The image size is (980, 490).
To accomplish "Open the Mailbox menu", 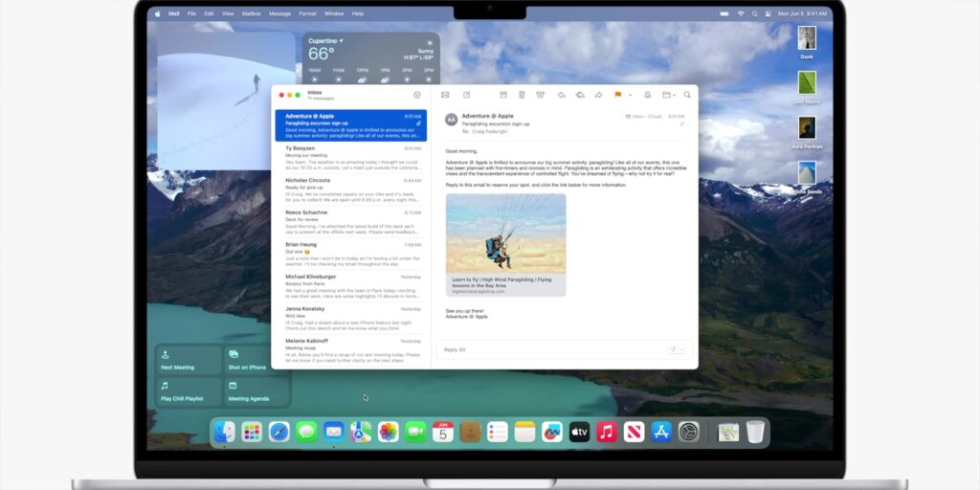I will (252, 13).
